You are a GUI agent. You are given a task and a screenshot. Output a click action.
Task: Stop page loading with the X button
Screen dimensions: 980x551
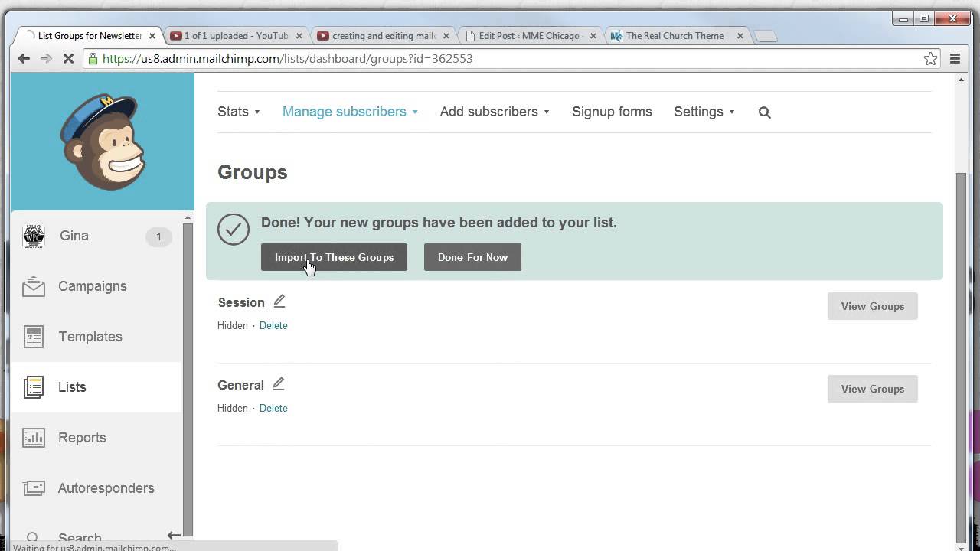(68, 58)
